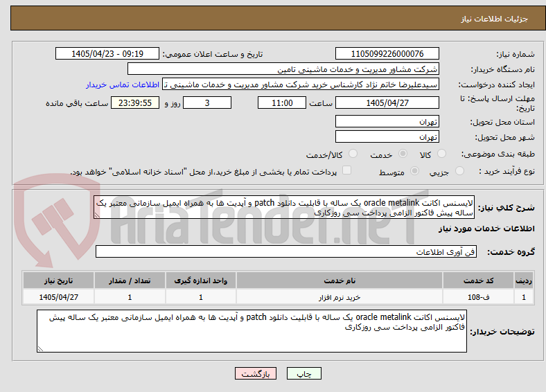Click the توضیحات خریدار notes textarea

(252, 331)
